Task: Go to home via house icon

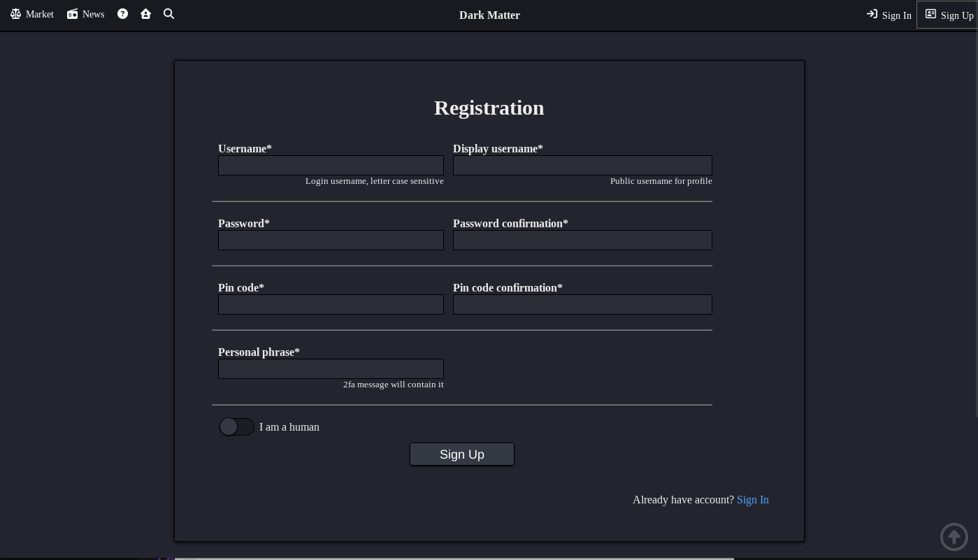Action: tap(145, 14)
